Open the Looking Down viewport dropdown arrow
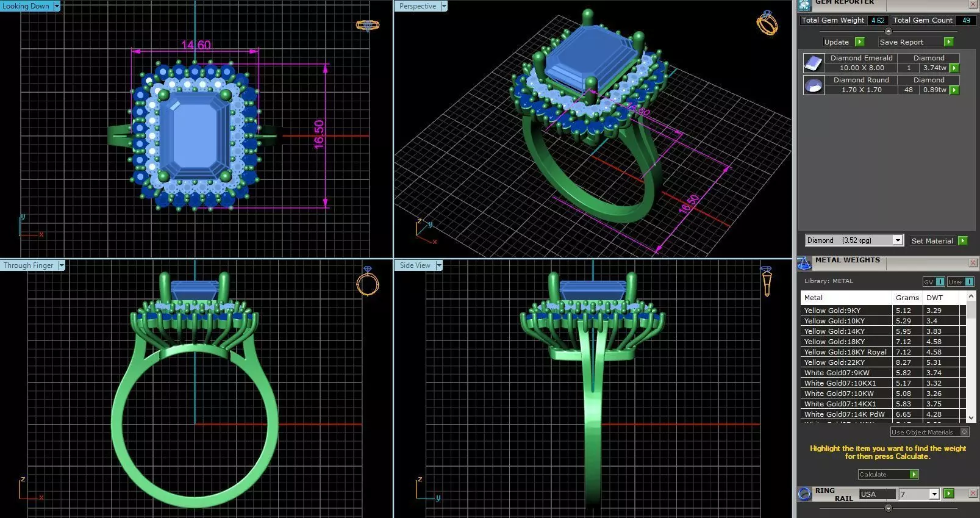 [x=57, y=6]
